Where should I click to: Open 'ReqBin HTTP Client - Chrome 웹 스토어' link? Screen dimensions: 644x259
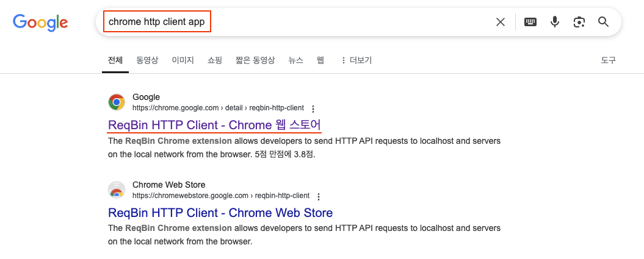click(214, 124)
